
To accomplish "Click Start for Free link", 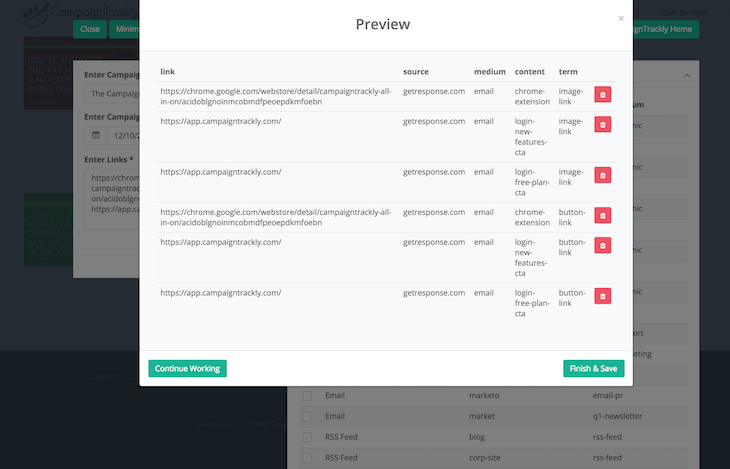I will [683, 13].
